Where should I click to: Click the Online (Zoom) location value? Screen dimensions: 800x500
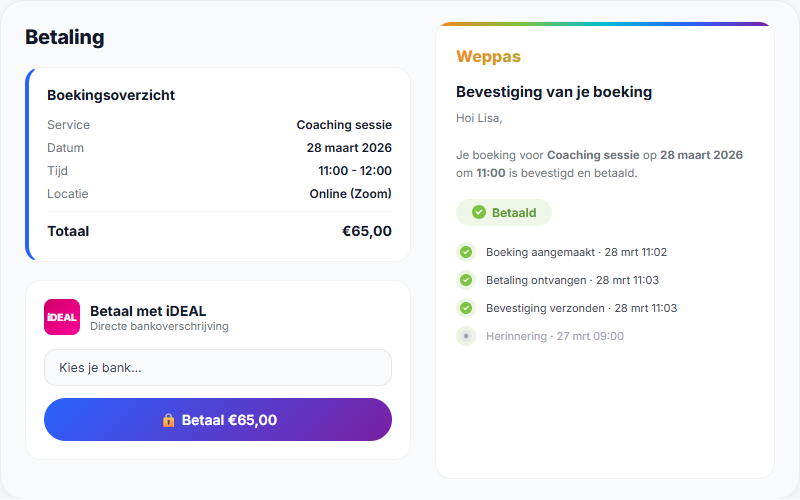coord(350,194)
